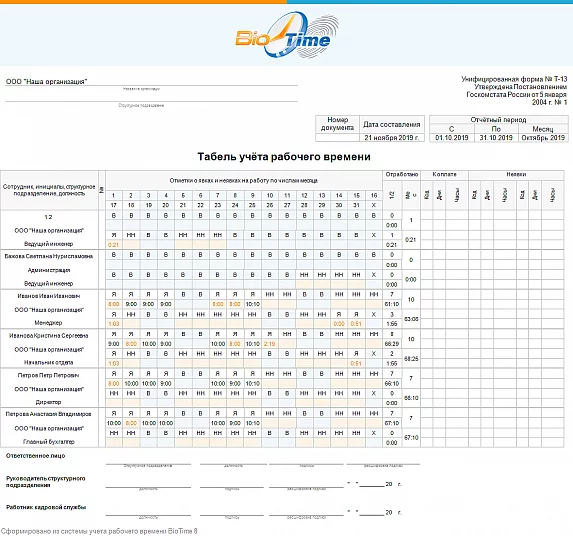Click Иванов's month total '63:06'
This screenshot has width=573, height=536.
(x=411, y=319)
